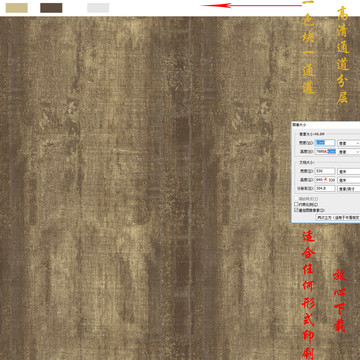360x360 pixels.
Task: Enable the constrain proportions checkbox
Action: [296, 204]
